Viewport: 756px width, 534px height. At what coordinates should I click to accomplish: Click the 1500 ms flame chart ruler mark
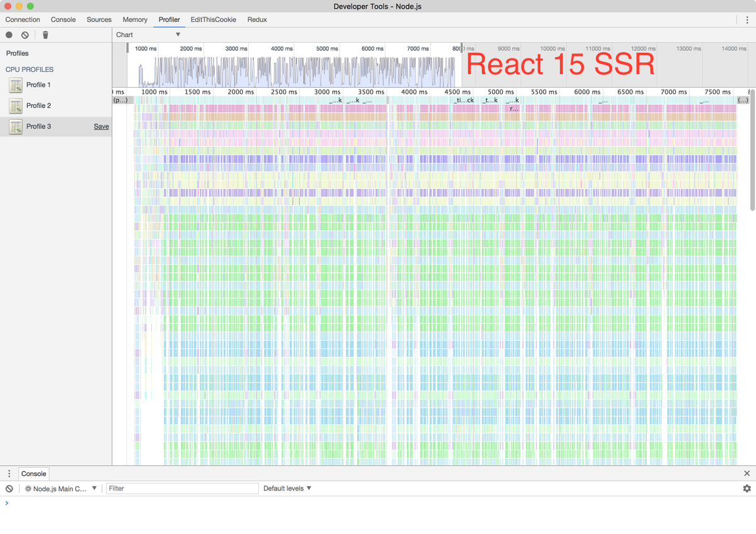click(197, 92)
